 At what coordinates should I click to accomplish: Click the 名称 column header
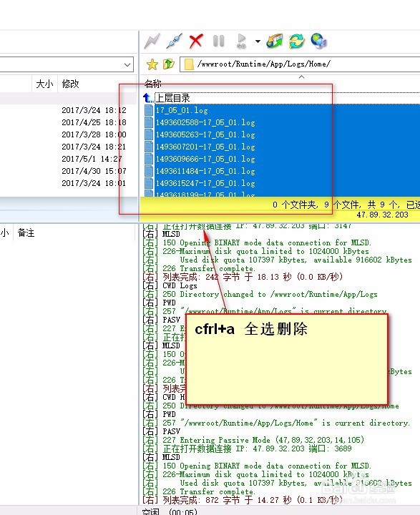coord(153,84)
